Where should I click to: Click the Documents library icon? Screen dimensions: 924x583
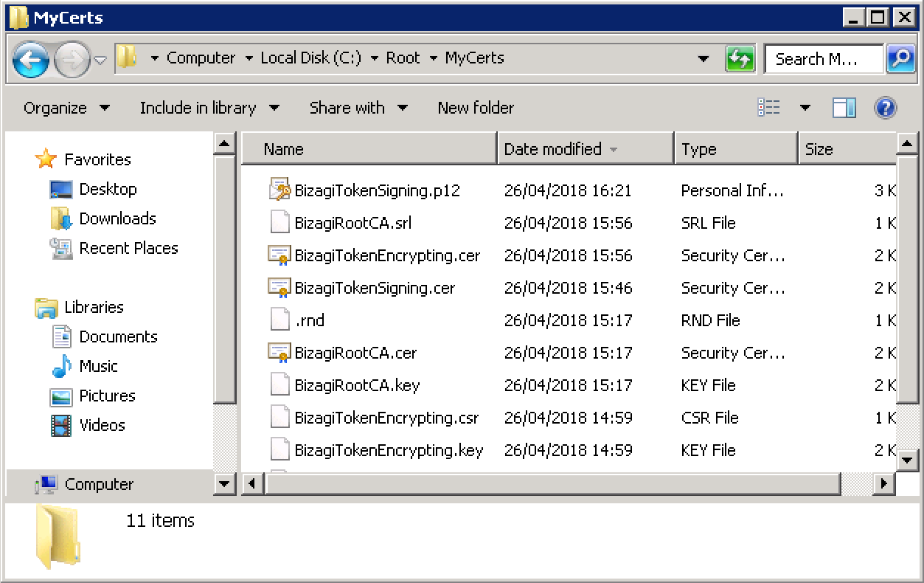click(x=62, y=337)
